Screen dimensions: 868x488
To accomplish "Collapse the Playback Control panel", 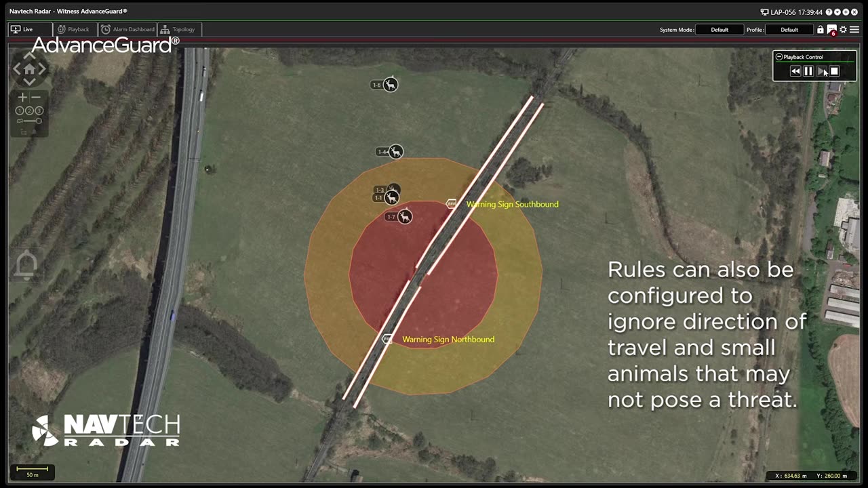I will tap(779, 57).
